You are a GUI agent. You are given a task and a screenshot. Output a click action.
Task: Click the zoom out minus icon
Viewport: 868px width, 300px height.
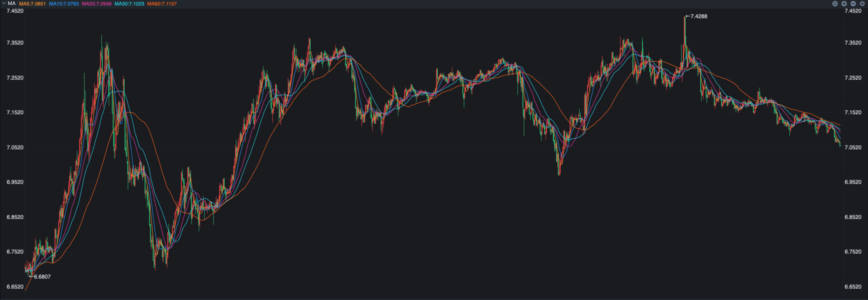click(x=853, y=4)
